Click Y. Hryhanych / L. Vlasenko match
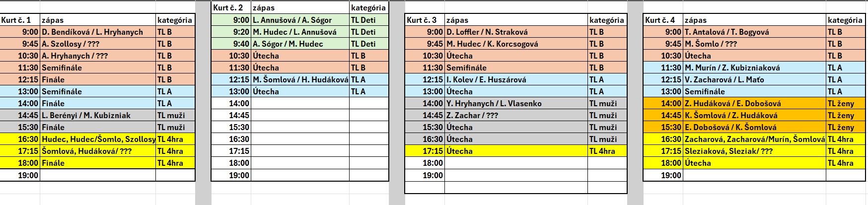The image size is (868, 205). click(x=516, y=103)
